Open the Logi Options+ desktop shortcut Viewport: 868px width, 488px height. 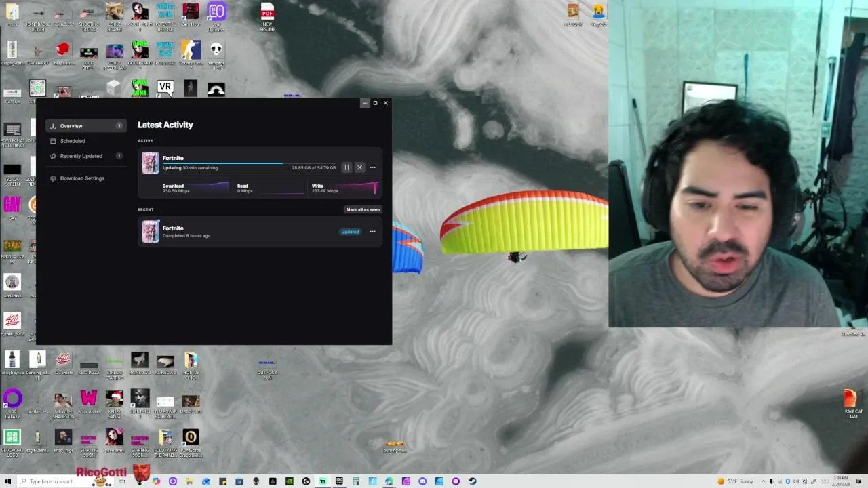coord(216,17)
